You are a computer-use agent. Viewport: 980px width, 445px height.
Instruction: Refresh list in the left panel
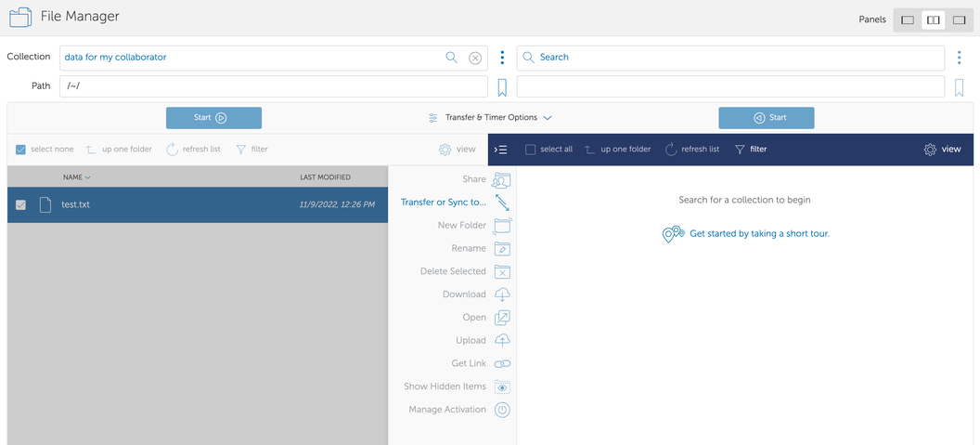[x=193, y=150]
